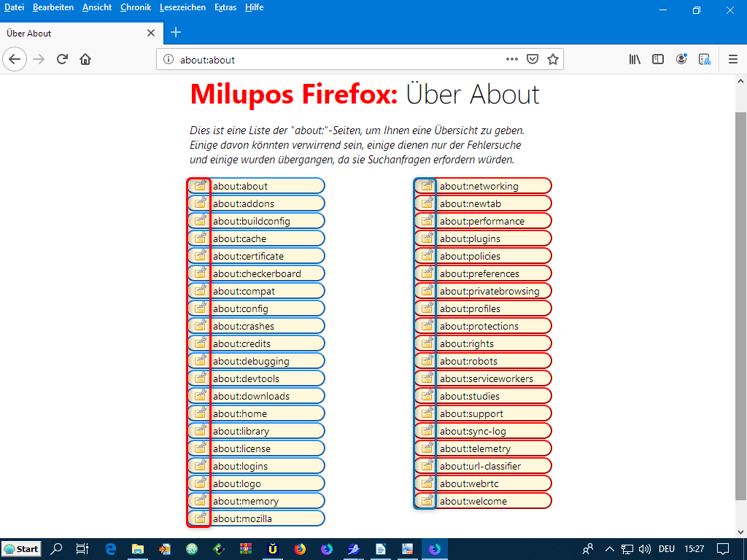Screen dimensions: 747x560
Task: Open the Extras menu
Action: (225, 7)
